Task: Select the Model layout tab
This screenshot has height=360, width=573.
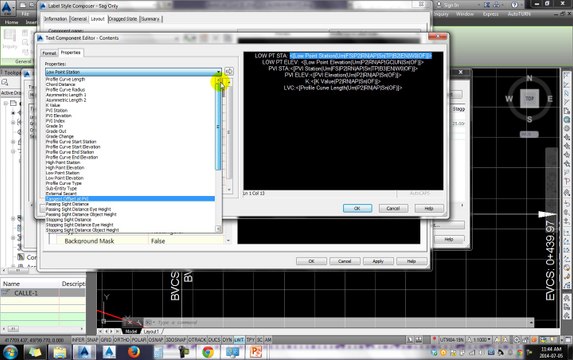Action: click(131, 331)
